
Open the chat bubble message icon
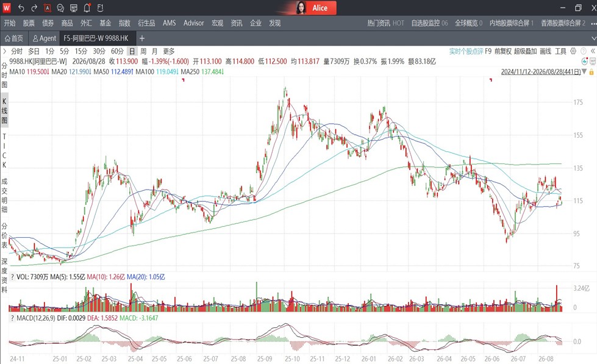tap(60, 7)
